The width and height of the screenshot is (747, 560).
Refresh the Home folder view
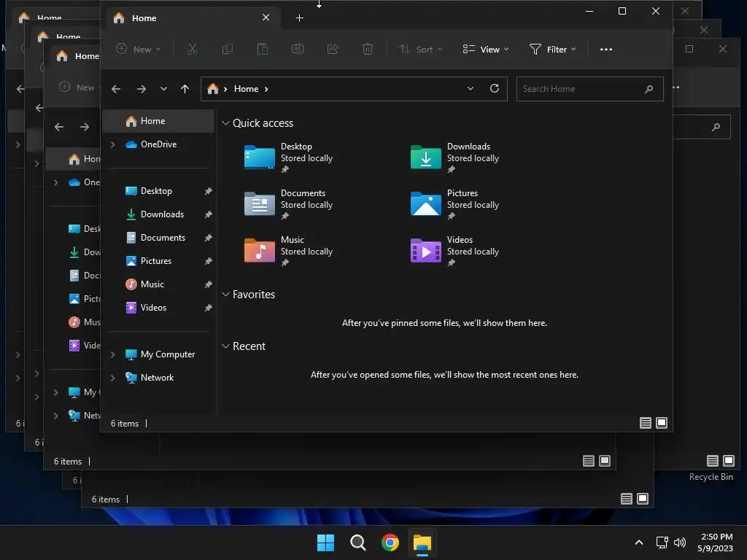495,88
